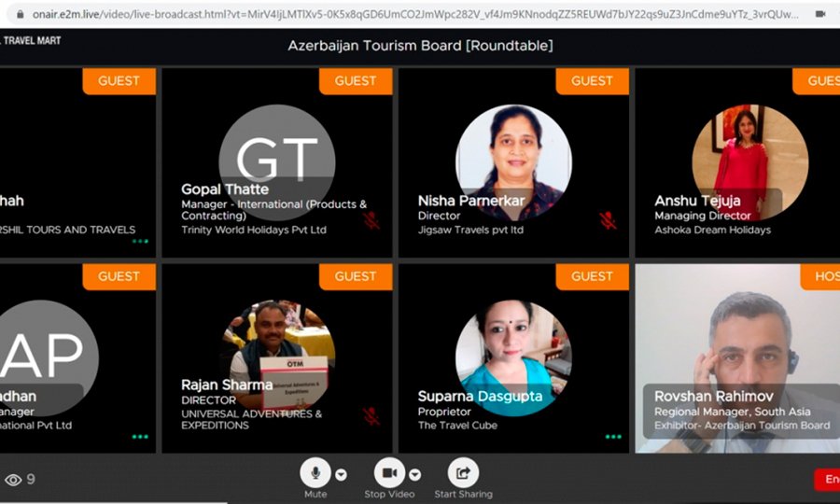The image size is (840, 504).
Task: Click the GUEST badge on Gopal Thatte's tile
Action: click(356, 81)
